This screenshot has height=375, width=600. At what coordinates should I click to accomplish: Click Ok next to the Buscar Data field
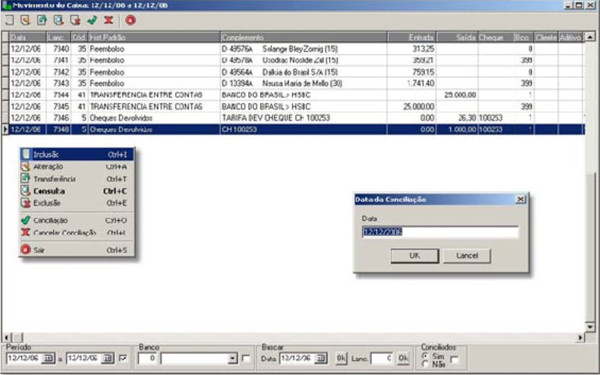pos(341,358)
